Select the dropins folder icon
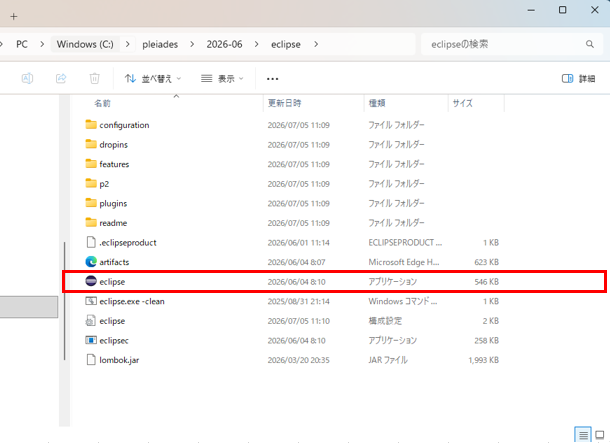 (x=91, y=144)
